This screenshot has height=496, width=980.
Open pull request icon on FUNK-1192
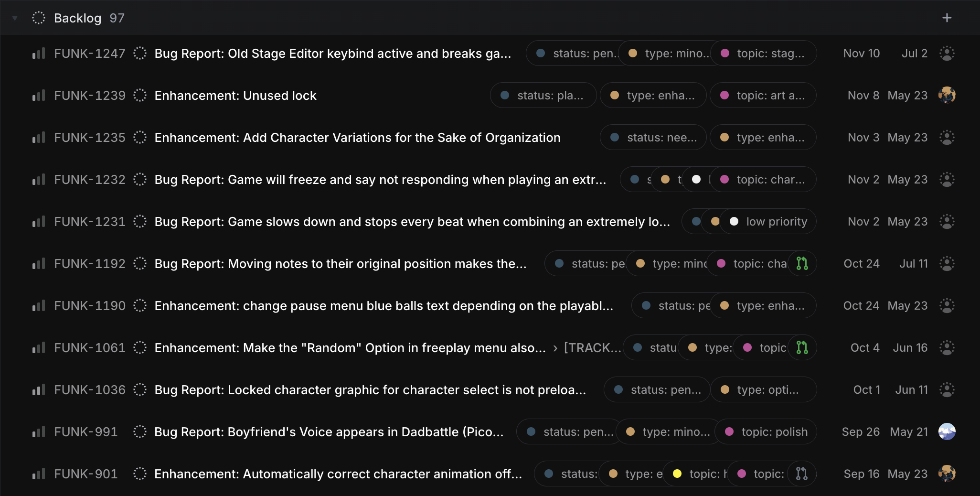coord(802,263)
